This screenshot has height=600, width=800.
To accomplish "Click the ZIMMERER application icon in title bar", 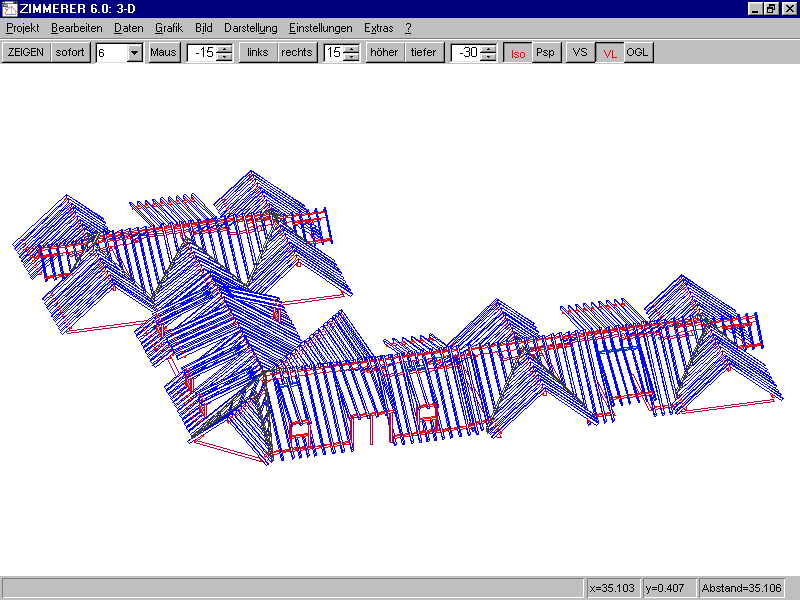I will point(9,8).
